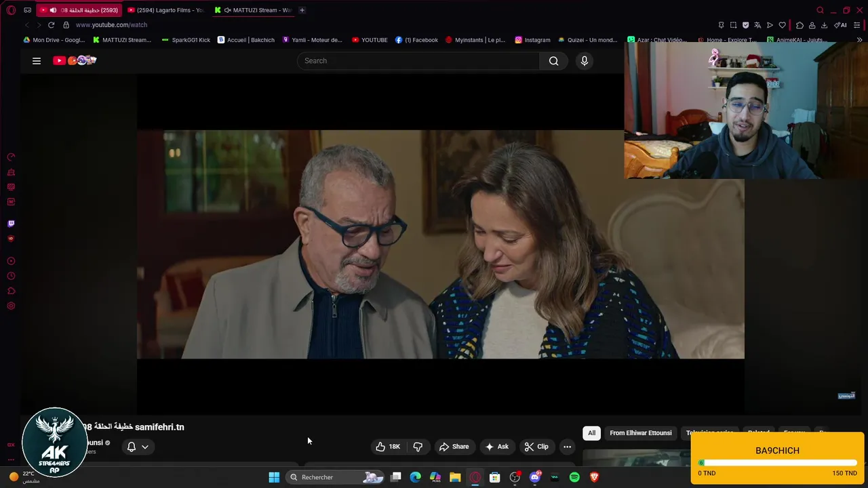Open Discord from taskbar
The width and height of the screenshot is (868, 488).
(x=535, y=477)
